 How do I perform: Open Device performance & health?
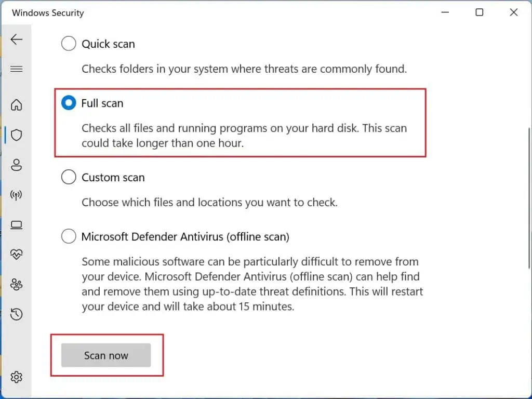tap(17, 254)
